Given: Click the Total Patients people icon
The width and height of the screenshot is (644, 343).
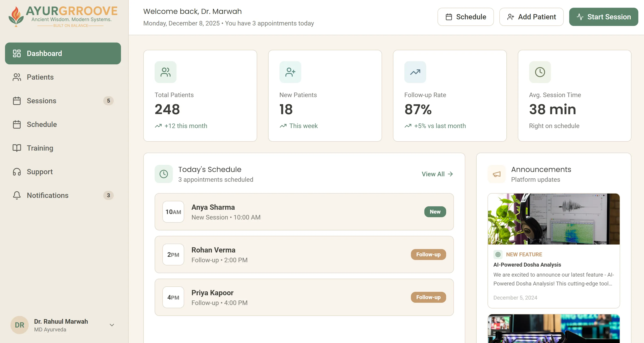Looking at the screenshot, I should 166,72.
